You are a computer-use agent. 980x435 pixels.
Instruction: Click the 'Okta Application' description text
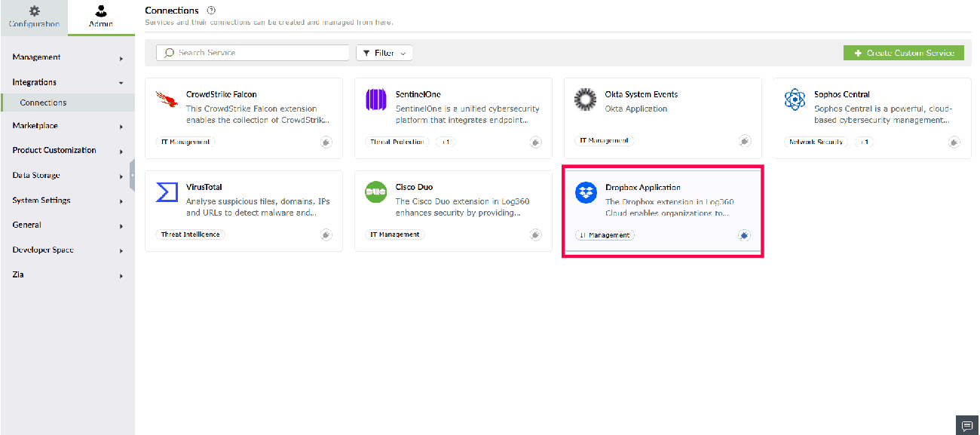pyautogui.click(x=636, y=109)
